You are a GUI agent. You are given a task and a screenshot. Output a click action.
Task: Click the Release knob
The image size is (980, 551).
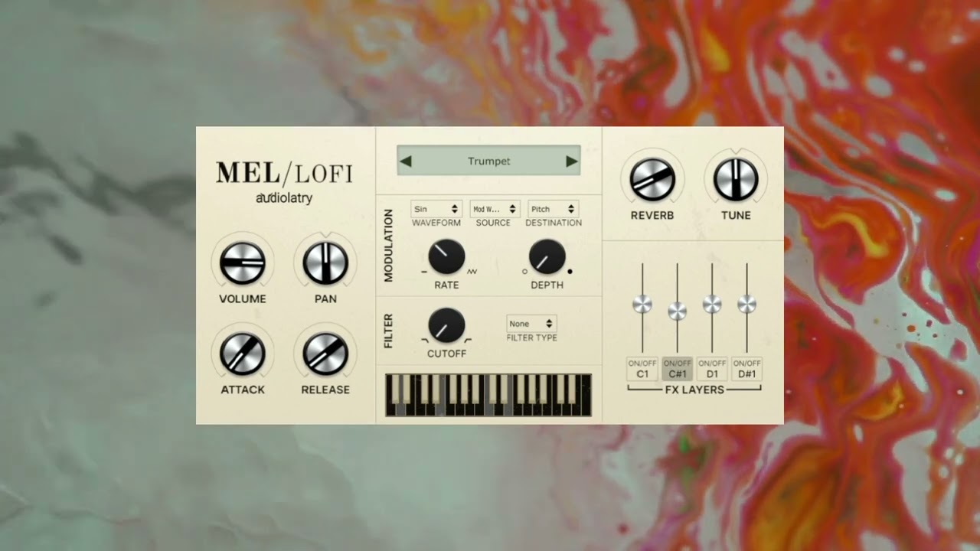325,354
